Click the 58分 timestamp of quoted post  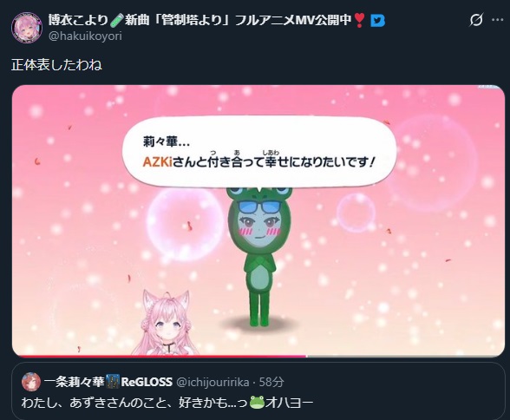tap(271, 382)
